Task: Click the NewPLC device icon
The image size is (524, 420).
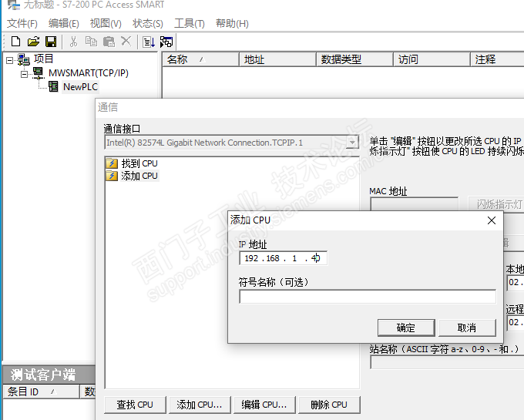Action: pos(53,86)
